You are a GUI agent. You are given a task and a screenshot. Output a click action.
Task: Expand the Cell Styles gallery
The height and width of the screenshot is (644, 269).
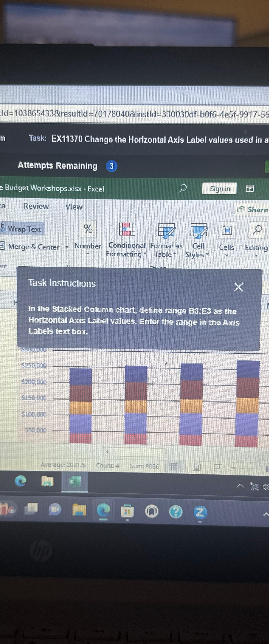(198, 241)
